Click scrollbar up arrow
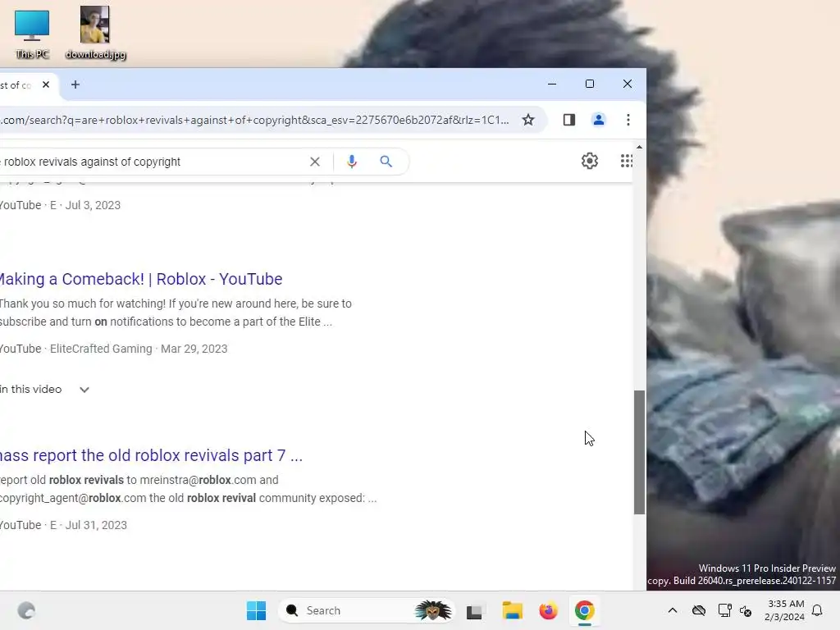Screen dimensions: 840x630 pyautogui.click(x=639, y=147)
